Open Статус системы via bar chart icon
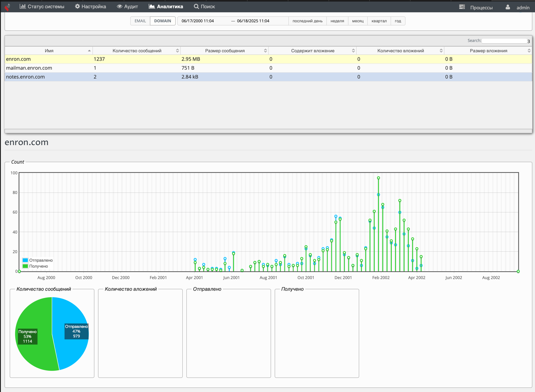 pos(23,6)
